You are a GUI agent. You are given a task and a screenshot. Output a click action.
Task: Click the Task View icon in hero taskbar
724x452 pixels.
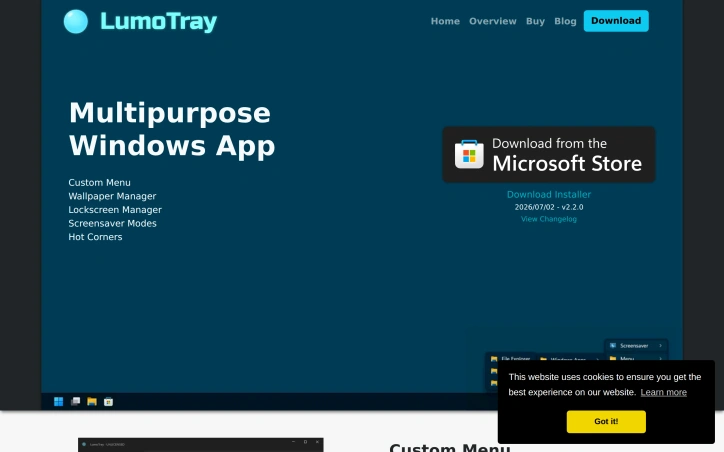75,401
